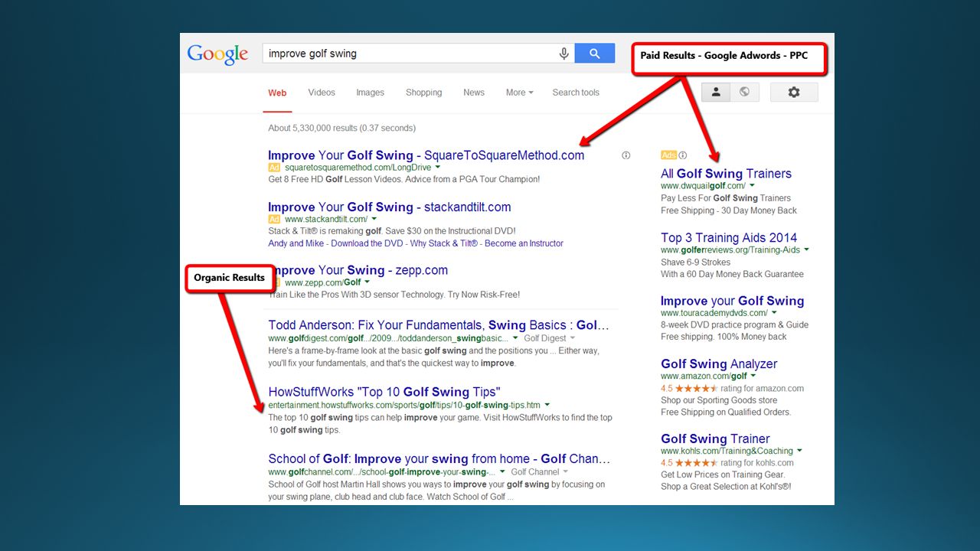Screen dimensions: 980x551
Task: Click 'Shop a Great Selection at Kohl's®!' text
Action: click(726, 487)
